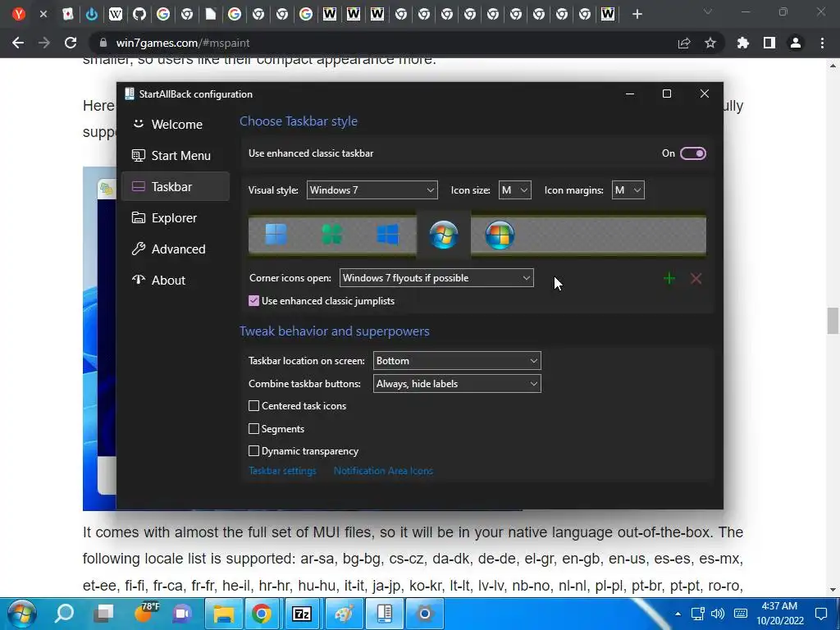Toggle Use enhanced classic taskbar switch
The image size is (840, 630).
(692, 153)
